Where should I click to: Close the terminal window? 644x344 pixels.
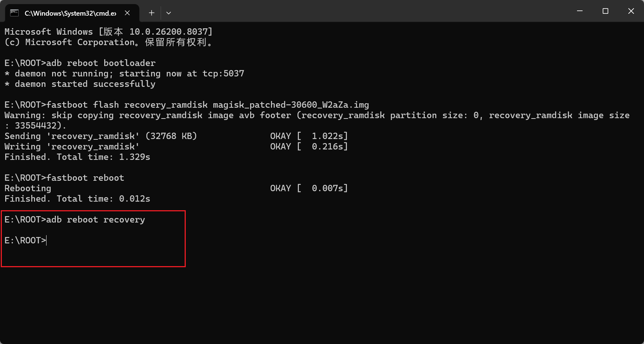[x=631, y=11]
